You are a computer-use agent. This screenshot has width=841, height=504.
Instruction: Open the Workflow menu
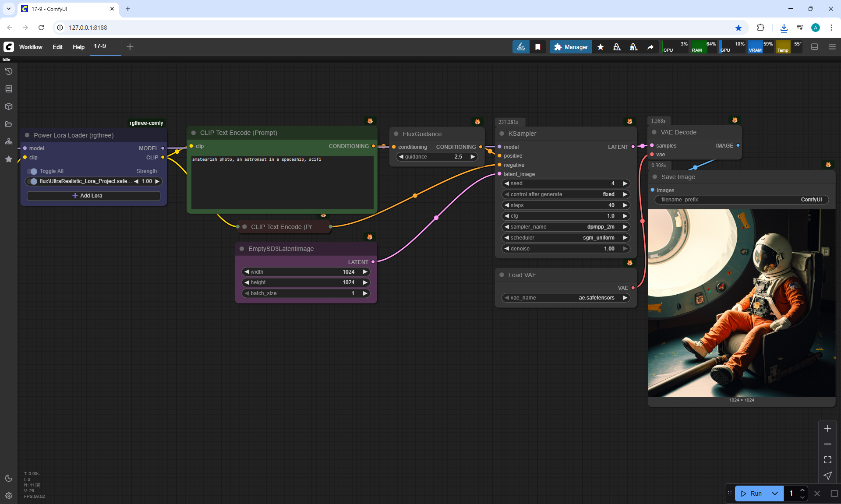click(31, 47)
